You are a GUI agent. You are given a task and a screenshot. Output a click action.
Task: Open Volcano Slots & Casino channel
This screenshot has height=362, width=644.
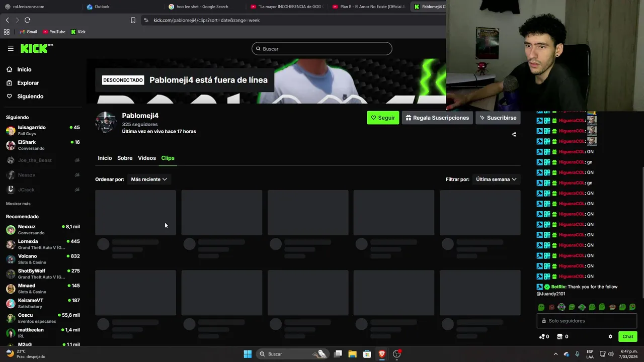pos(42,259)
